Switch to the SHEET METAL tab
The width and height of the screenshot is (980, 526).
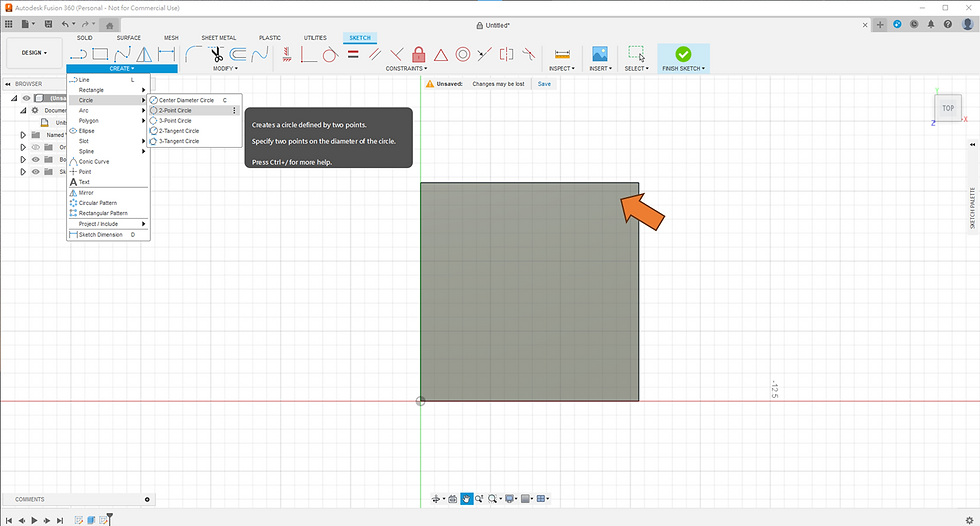coord(219,37)
